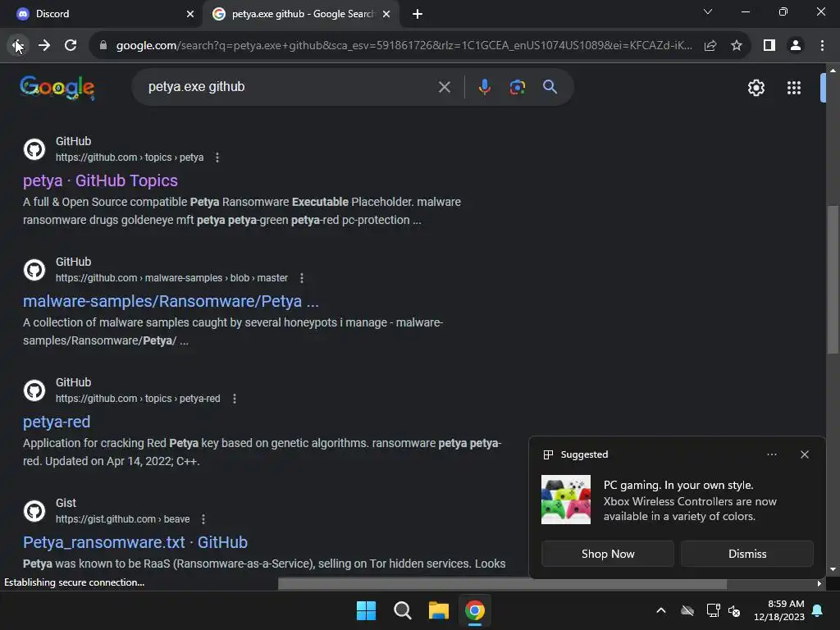This screenshot has height=630, width=840.
Task: Select the petya.exe github search tab
Action: (x=303, y=14)
